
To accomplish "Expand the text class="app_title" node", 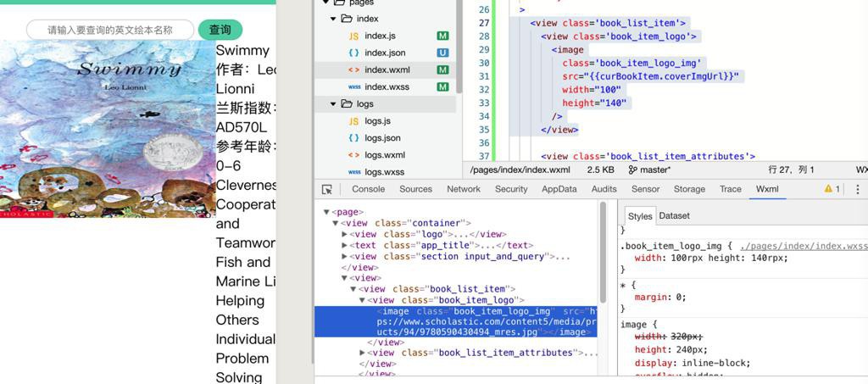I will tap(345, 245).
